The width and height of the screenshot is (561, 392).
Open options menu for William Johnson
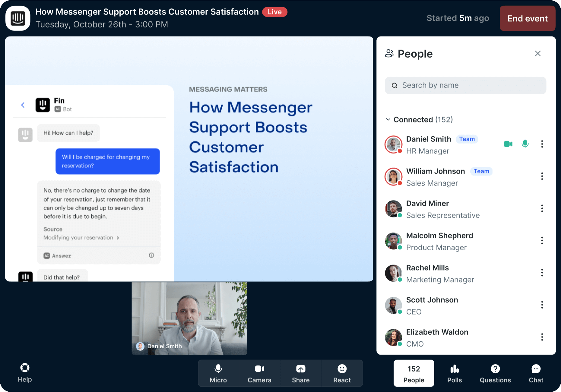[542, 176]
